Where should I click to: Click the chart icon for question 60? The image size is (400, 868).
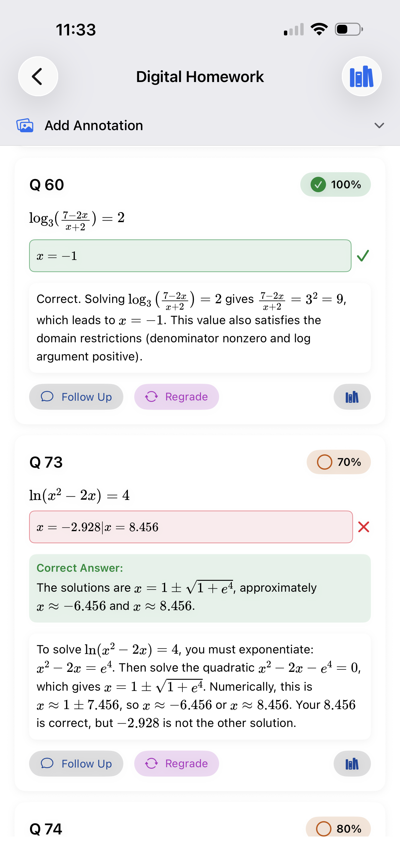click(352, 397)
